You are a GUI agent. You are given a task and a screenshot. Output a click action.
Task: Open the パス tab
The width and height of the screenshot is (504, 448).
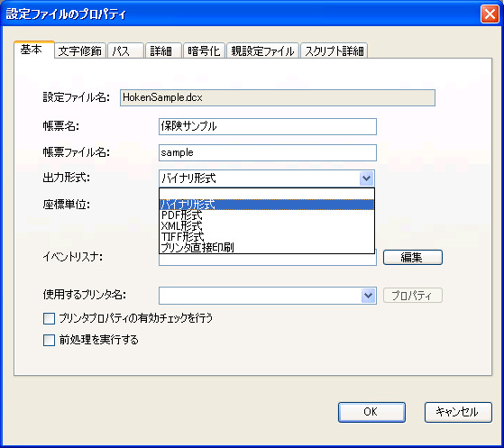tap(125, 50)
